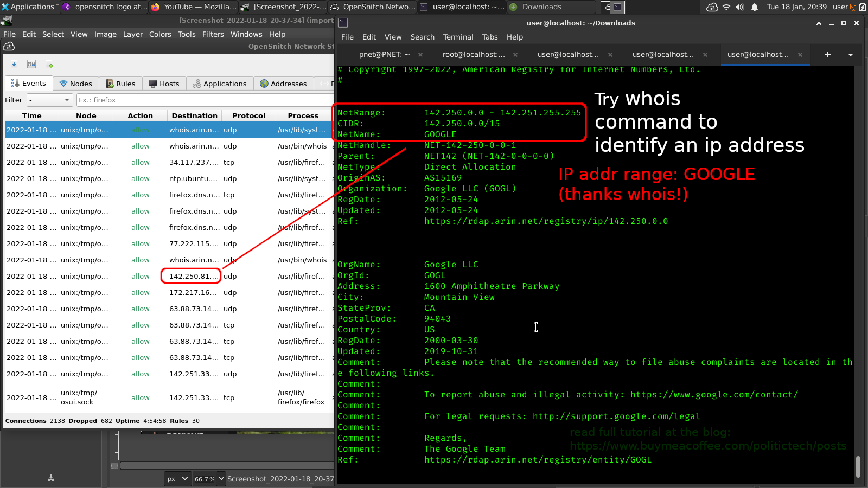Open the px unit dropdown in GIMP
Viewport: 868px width, 488px height.
[x=178, y=479]
